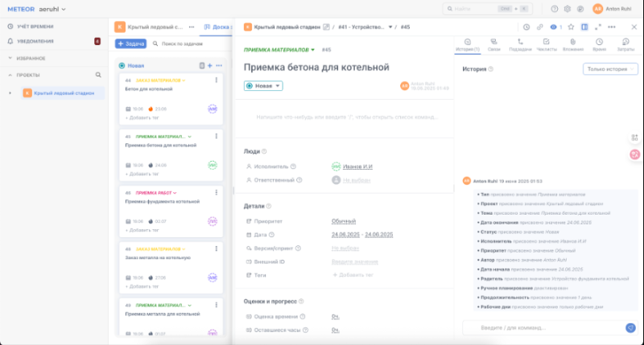Change card 46 type Приемка работ dropdown

[x=156, y=193]
